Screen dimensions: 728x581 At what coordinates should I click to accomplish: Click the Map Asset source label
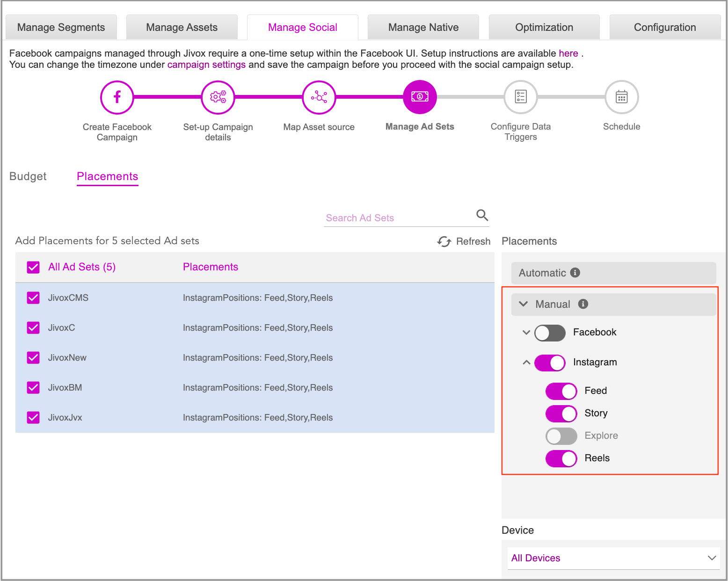[319, 127]
